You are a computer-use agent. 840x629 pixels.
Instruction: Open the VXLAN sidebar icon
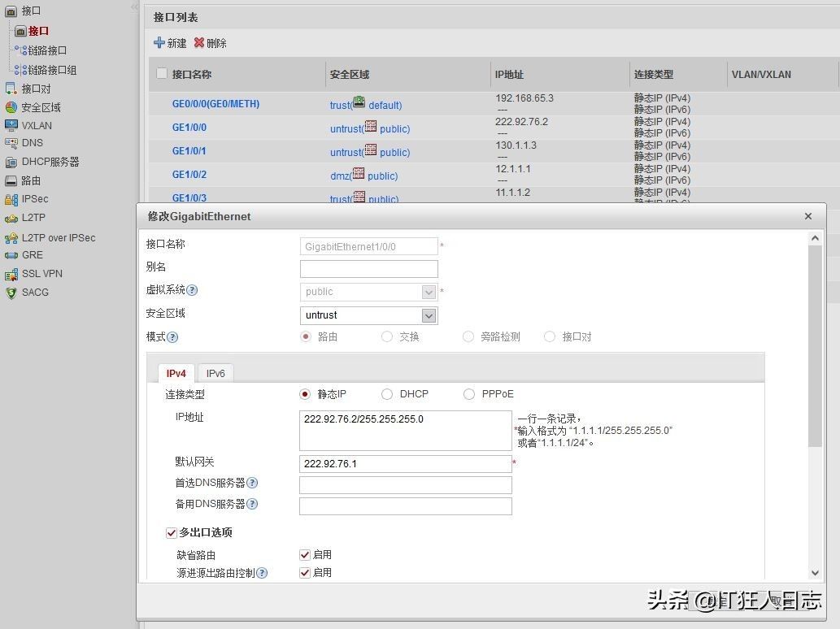pyautogui.click(x=11, y=125)
